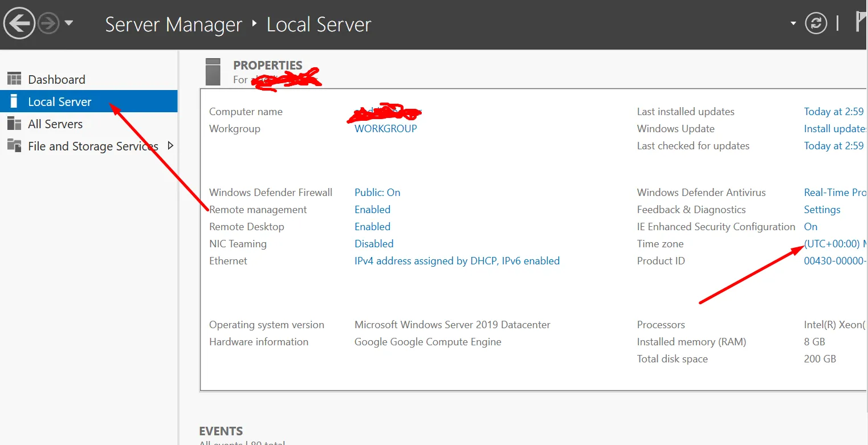This screenshot has height=445, width=868.
Task: Select All Servers in the sidebar
Action: point(55,124)
